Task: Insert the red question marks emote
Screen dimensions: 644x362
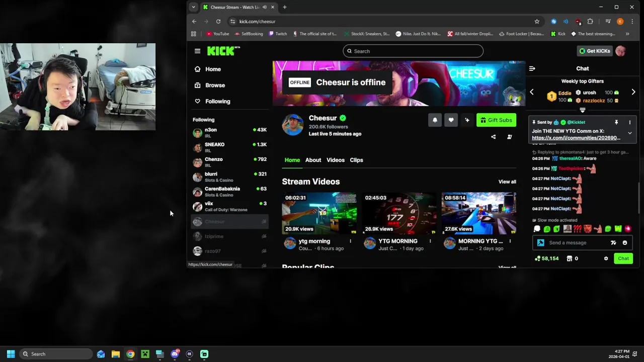Action: tap(577, 229)
